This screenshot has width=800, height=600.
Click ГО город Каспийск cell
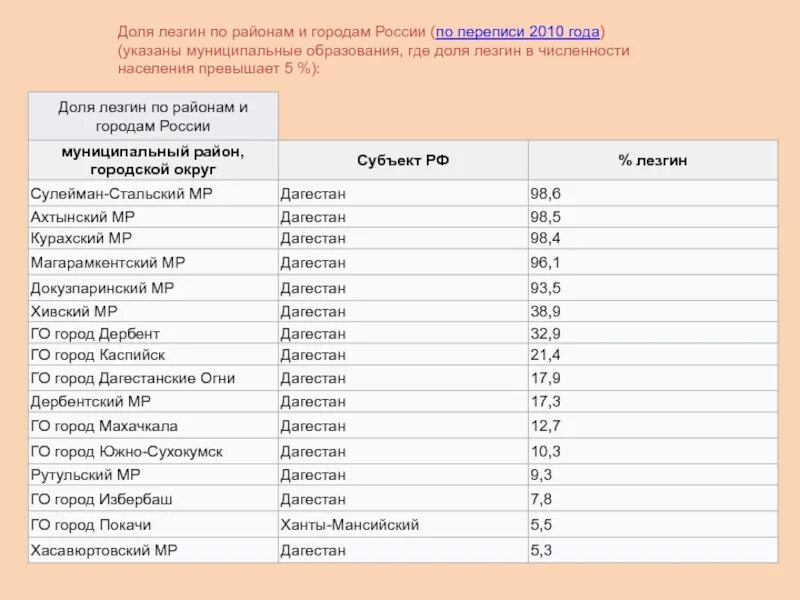[153, 355]
